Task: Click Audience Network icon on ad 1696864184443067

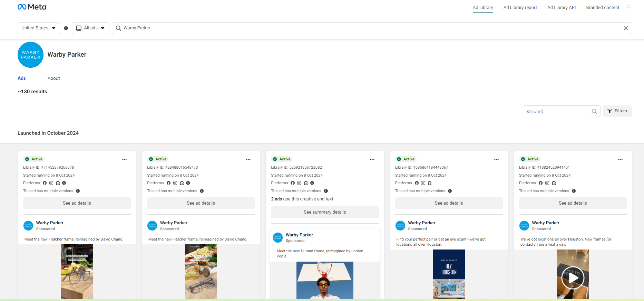Action: point(430,183)
